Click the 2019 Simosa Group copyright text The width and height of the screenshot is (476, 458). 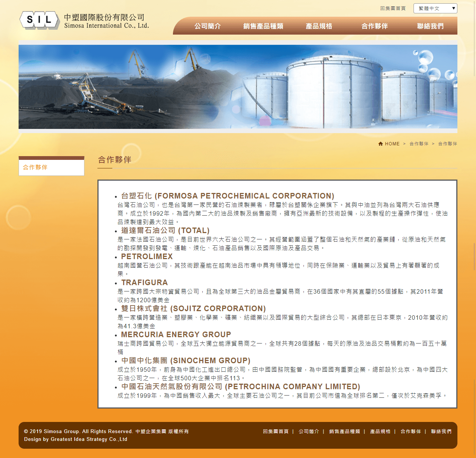tap(106, 432)
